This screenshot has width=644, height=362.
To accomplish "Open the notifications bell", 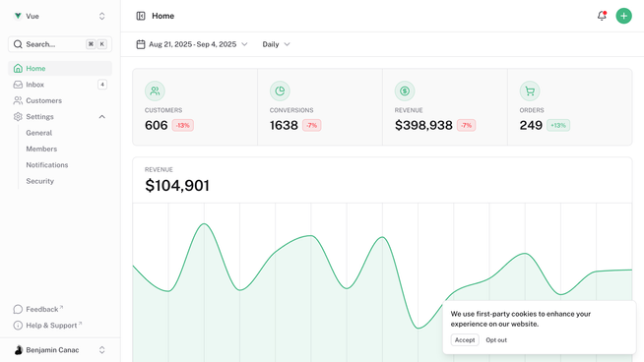I will point(602,16).
